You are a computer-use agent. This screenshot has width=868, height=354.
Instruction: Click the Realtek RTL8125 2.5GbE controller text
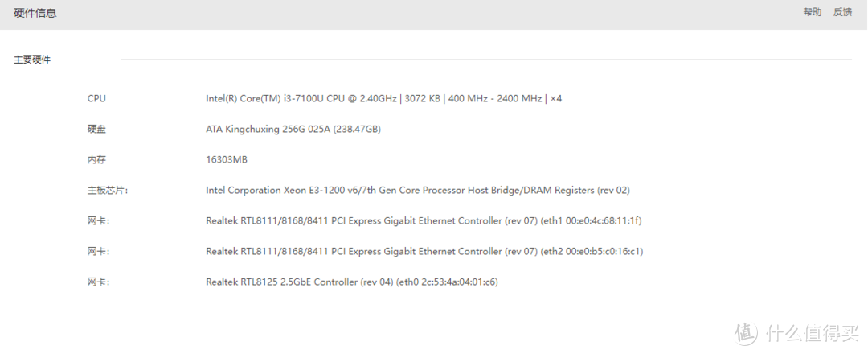click(x=352, y=282)
